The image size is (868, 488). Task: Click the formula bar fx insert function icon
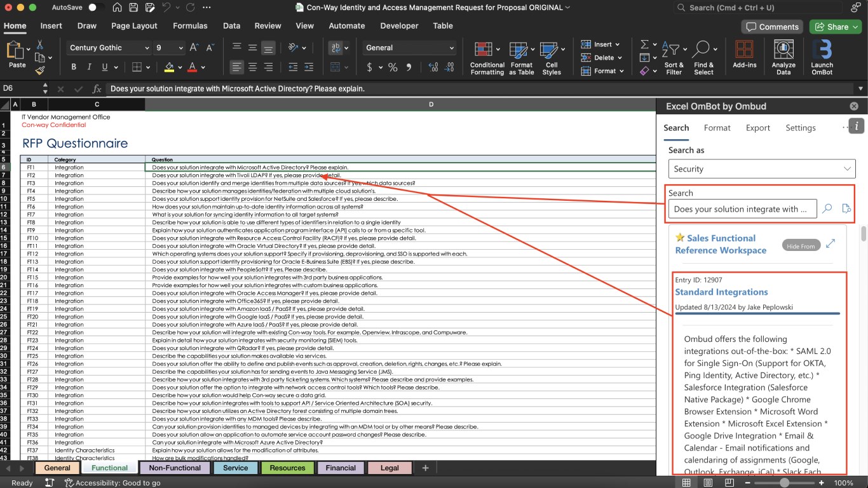[97, 89]
